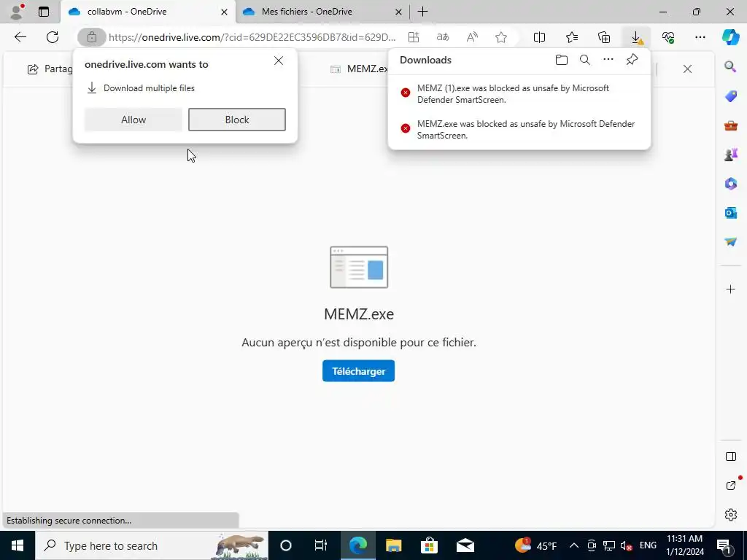Image resolution: width=747 pixels, height=560 pixels.
Task: Add a sidebar app with plus
Action: (730, 289)
